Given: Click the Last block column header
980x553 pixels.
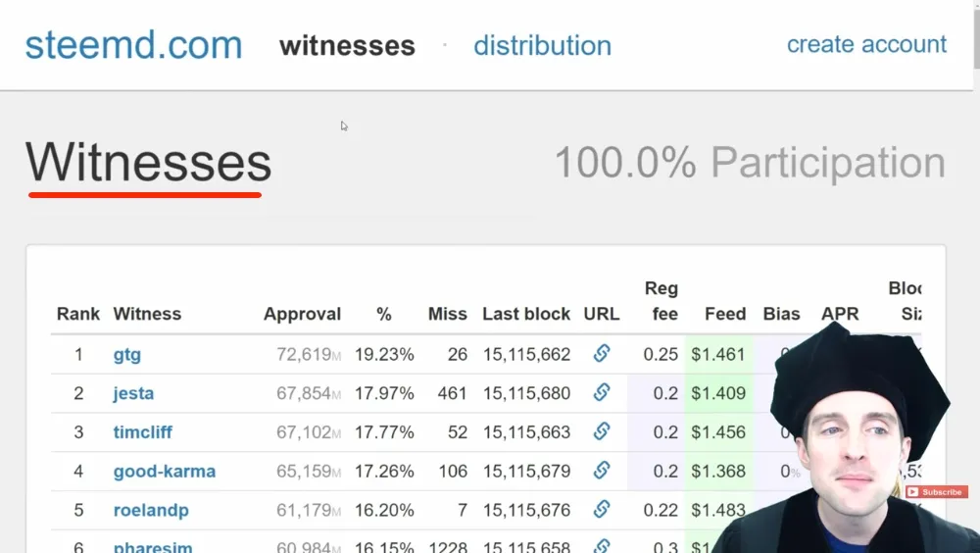Looking at the screenshot, I should coord(526,314).
